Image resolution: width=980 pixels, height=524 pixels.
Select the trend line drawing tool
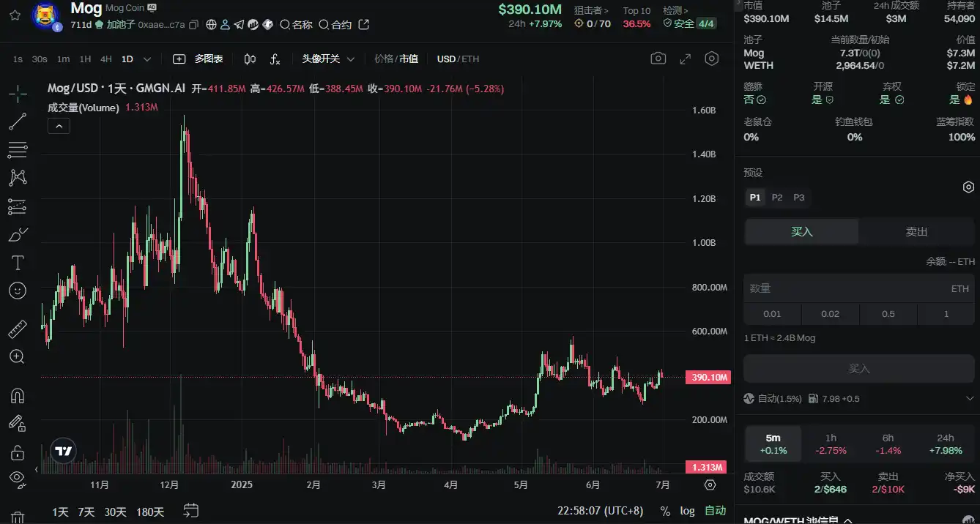click(18, 121)
